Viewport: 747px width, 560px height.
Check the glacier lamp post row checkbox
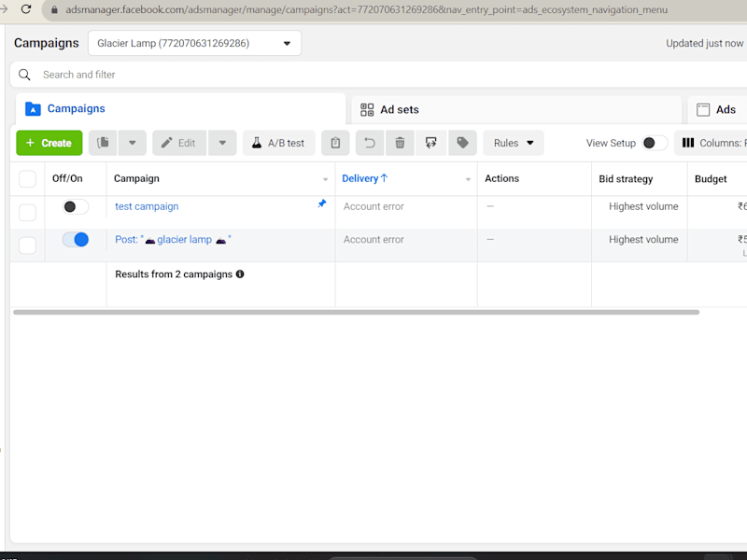(x=27, y=245)
